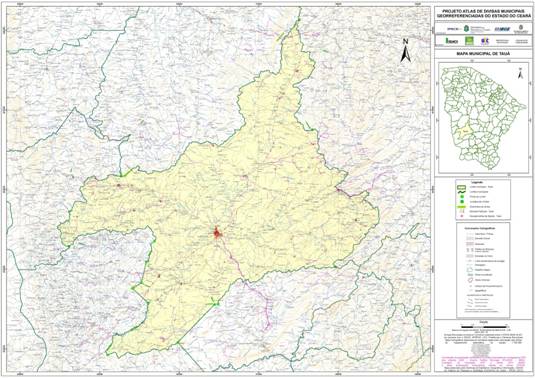Image resolution: width=535 pixels, height=378 pixels.
Task: Click the bright green square logo
Action: tap(469, 41)
